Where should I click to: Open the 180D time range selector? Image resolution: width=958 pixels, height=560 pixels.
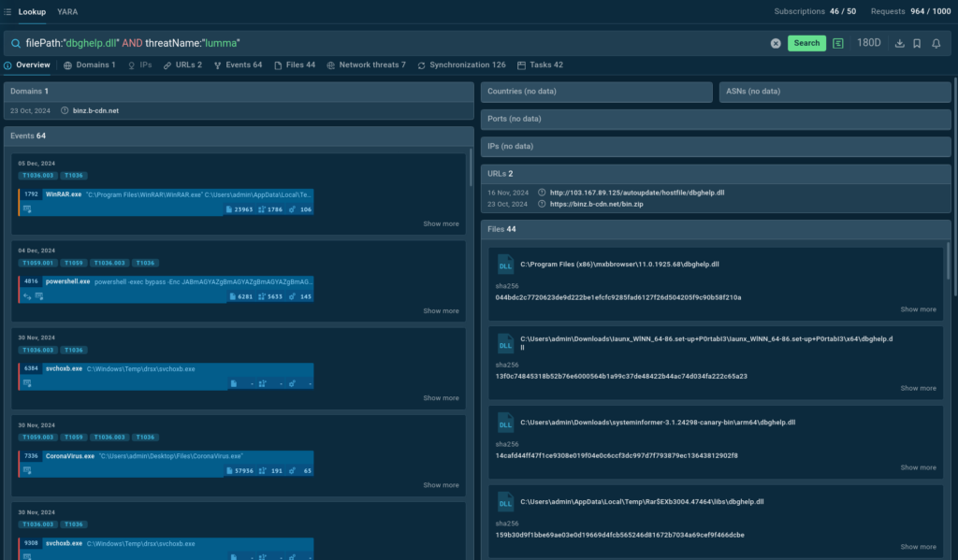point(869,43)
